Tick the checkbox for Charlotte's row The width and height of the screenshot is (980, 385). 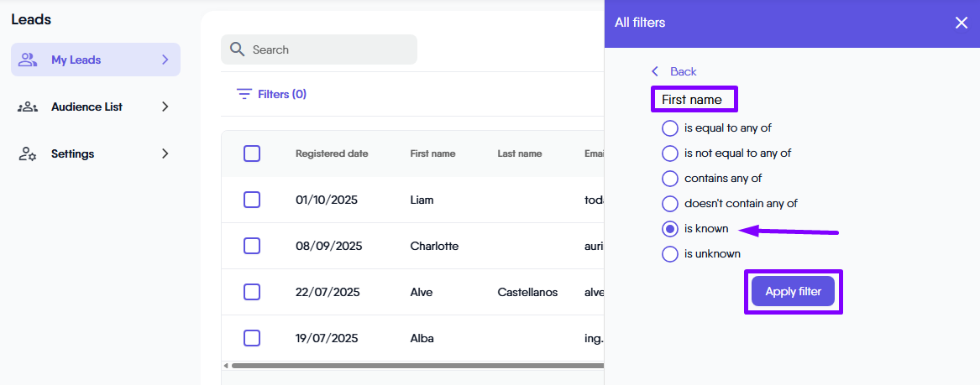click(x=252, y=246)
